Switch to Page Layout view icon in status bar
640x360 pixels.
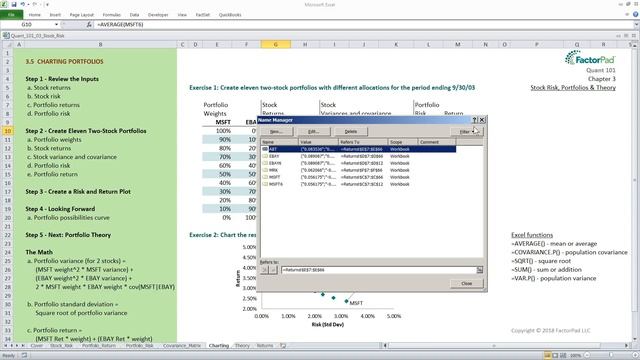click(x=555, y=356)
